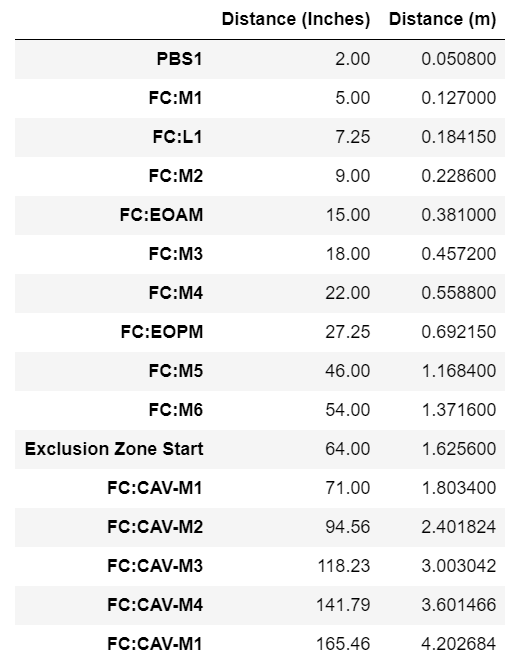Select the FC:EOAM row label
517x668 pixels.
pyautogui.click(x=161, y=215)
